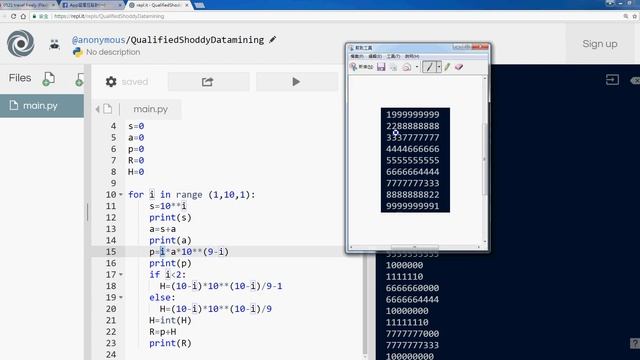Click the saved status label
This screenshot has height=360, width=640.
tap(135, 82)
